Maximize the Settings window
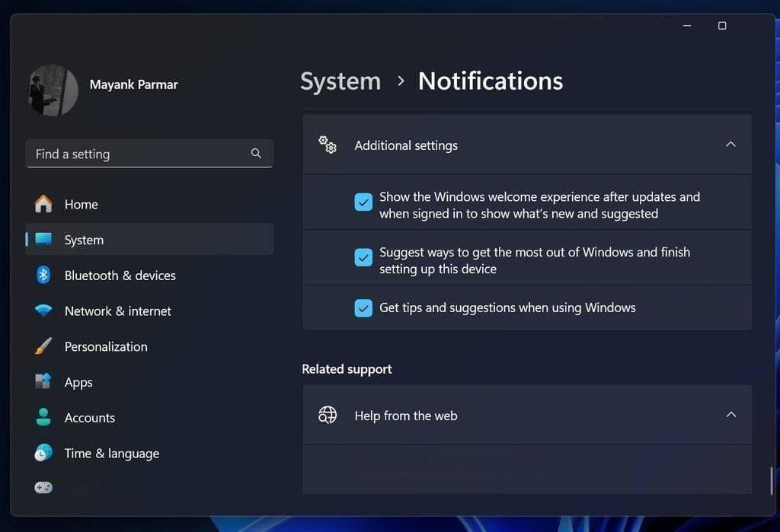The image size is (780, 532). click(722, 25)
